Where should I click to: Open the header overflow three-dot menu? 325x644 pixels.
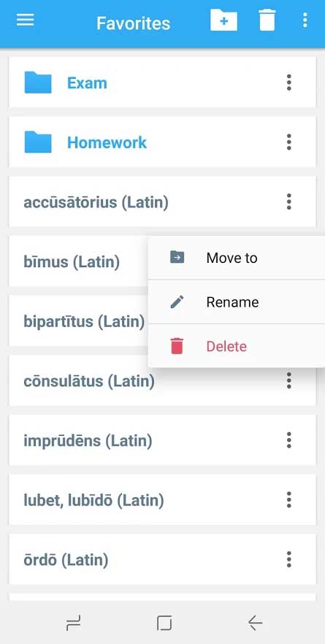[305, 20]
